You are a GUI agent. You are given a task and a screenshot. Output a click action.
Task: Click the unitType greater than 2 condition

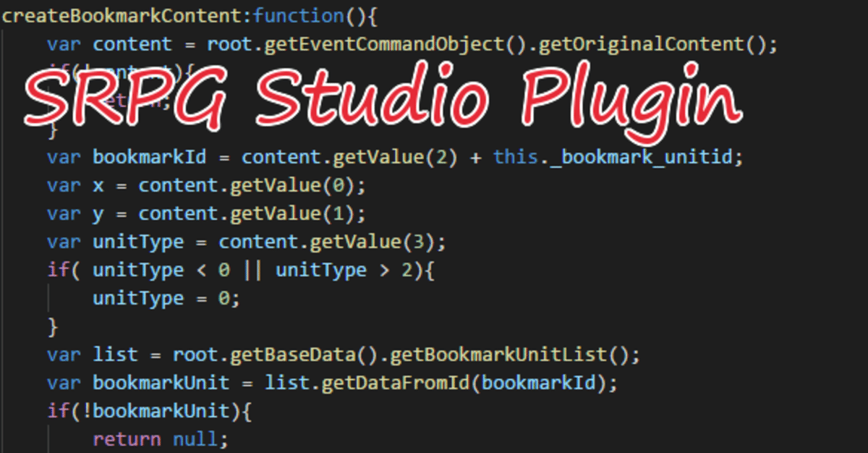pyautogui.click(x=344, y=270)
